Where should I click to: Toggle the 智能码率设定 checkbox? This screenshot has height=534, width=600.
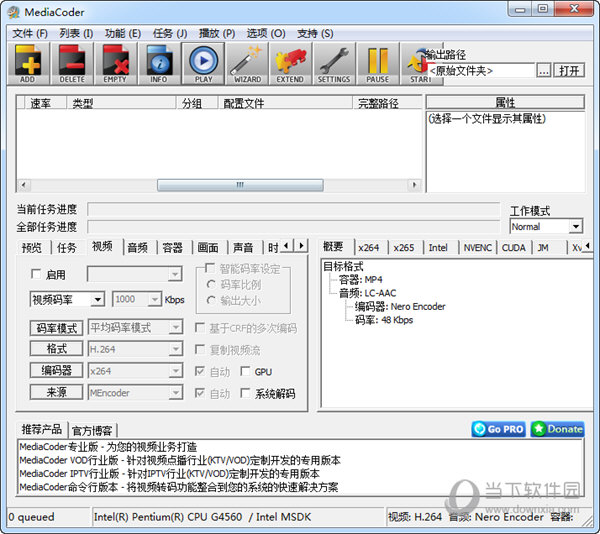point(210,268)
